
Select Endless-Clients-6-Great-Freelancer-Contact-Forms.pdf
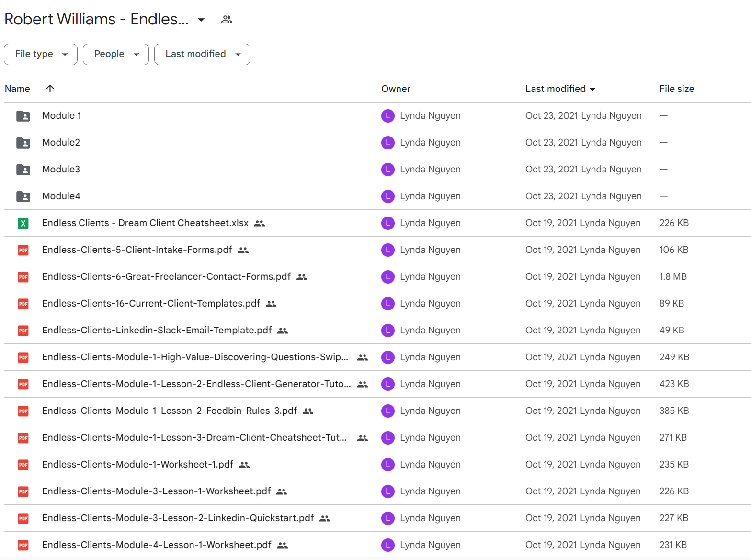pos(166,276)
